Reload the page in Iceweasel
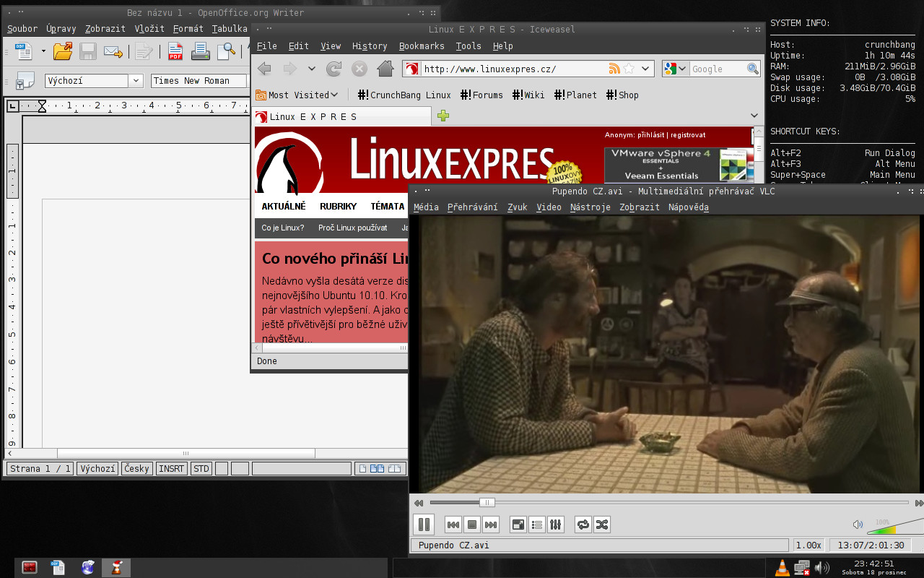The image size is (924, 578). pyautogui.click(x=334, y=69)
